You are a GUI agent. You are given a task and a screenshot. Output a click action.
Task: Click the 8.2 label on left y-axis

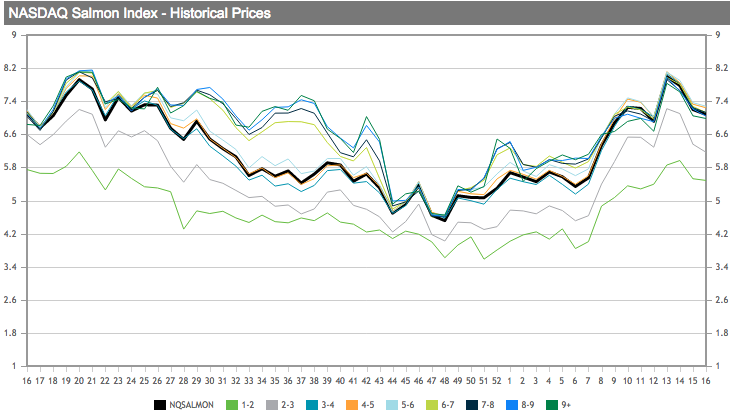pos(10,68)
